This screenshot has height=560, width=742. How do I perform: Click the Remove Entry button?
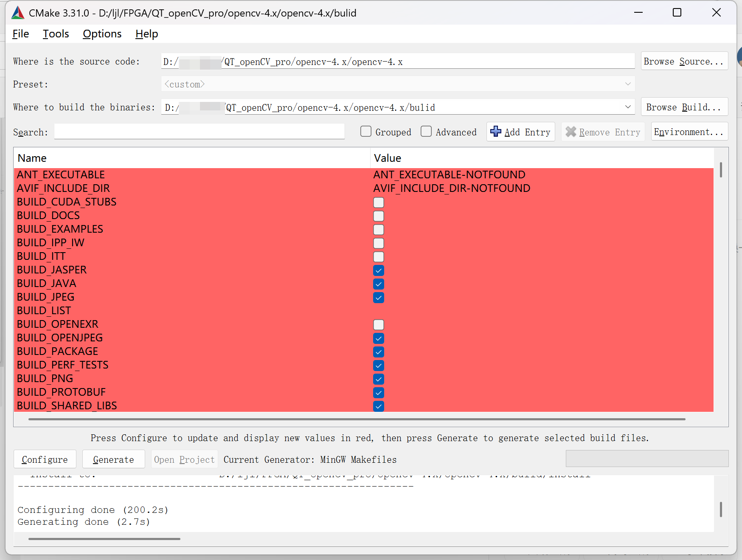pos(603,132)
